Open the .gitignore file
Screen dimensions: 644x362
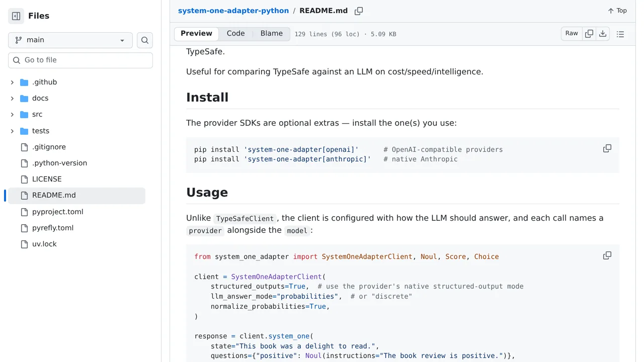[49, 147]
